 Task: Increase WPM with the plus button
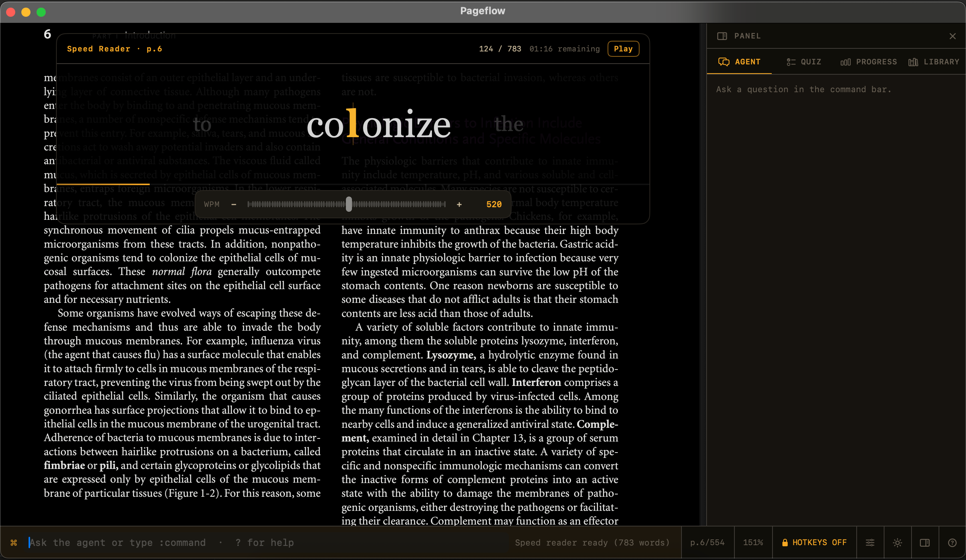459,204
